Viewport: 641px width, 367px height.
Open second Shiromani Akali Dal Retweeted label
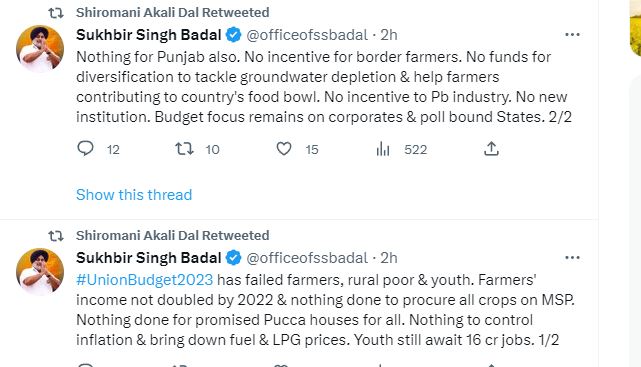pos(173,235)
